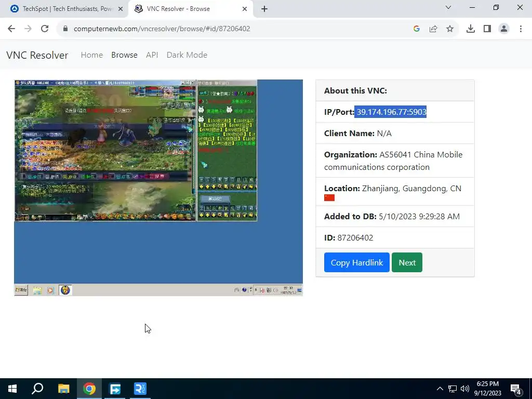This screenshot has height=399, width=532.
Task: Open the RealVNC taskbar icon
Action: click(x=140, y=389)
